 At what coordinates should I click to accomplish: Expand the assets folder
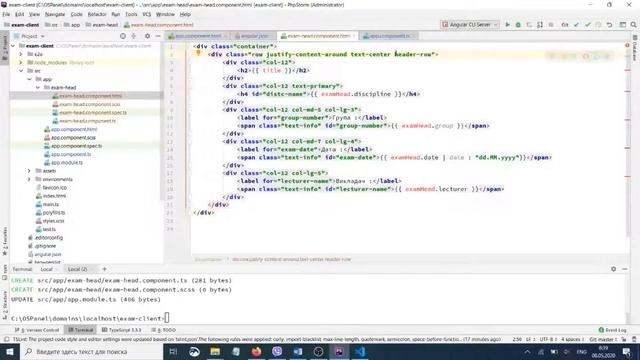coord(29,171)
